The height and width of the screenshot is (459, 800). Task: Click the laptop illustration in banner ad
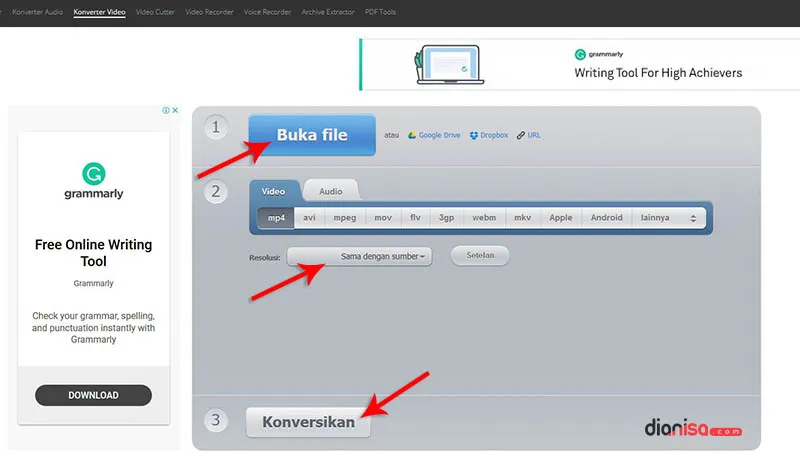point(449,65)
